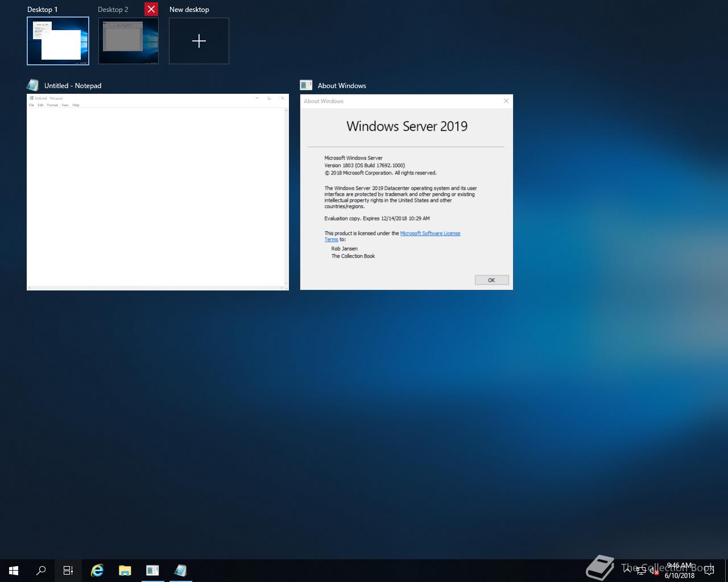Open File Explorer from taskbar
Image resolution: width=728 pixels, height=582 pixels.
(x=125, y=570)
